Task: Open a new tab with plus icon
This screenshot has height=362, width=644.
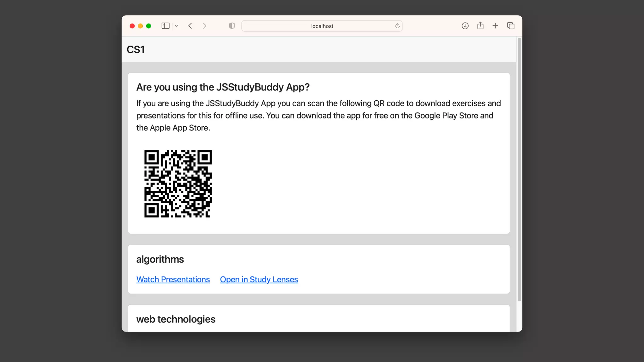Action: click(495, 26)
